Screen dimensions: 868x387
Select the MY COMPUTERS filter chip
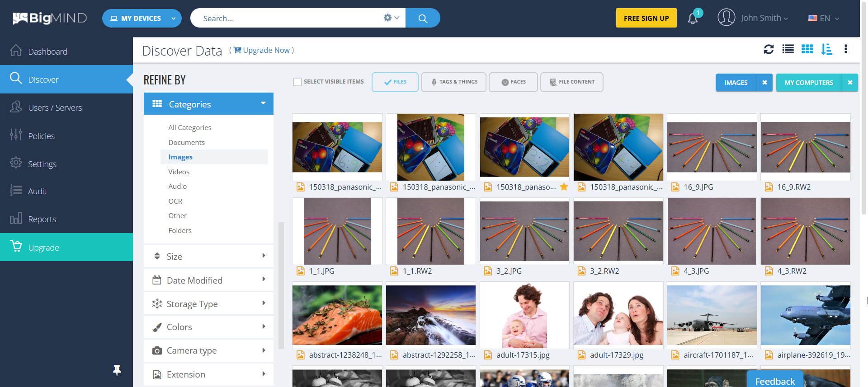(809, 83)
